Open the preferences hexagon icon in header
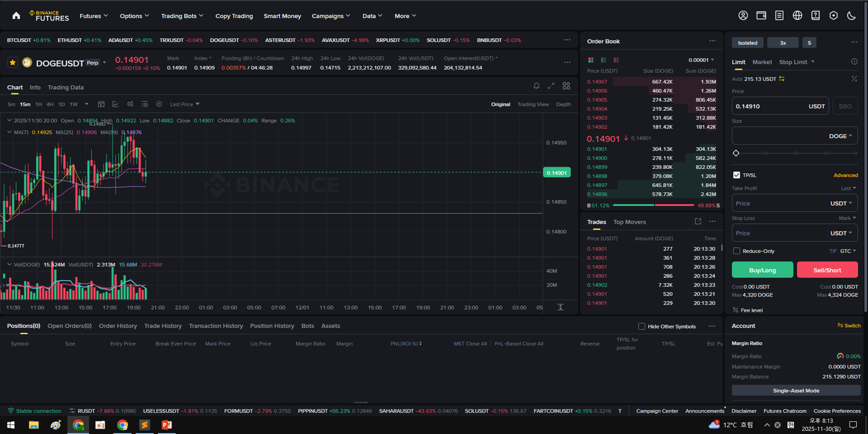Image resolution: width=868 pixels, height=434 pixels. click(833, 16)
